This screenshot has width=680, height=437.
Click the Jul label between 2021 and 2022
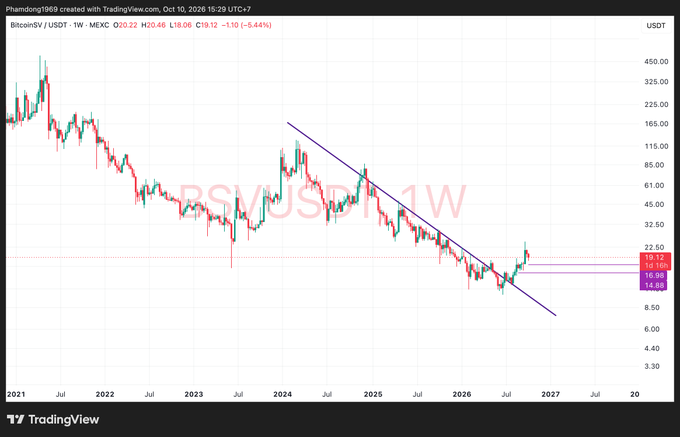pos(61,394)
